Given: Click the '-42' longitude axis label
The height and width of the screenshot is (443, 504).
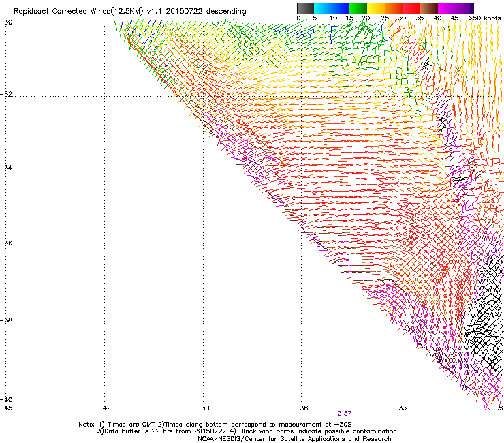Looking at the screenshot, I should point(104,408).
